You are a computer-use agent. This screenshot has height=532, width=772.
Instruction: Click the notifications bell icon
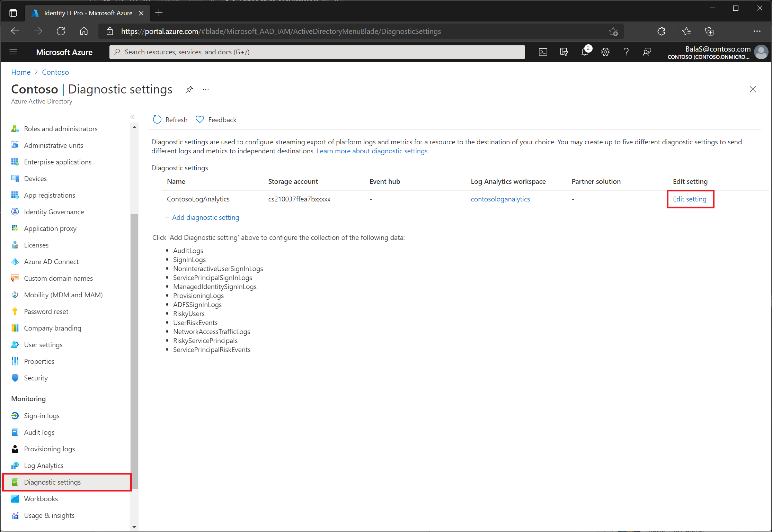(x=585, y=52)
